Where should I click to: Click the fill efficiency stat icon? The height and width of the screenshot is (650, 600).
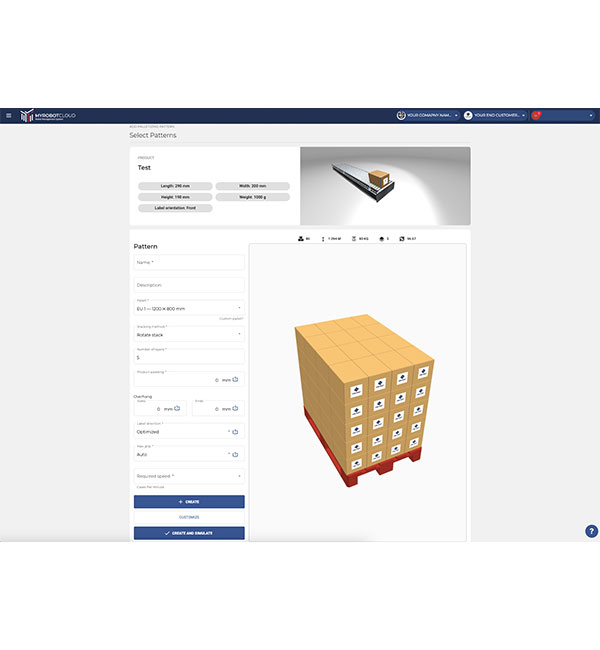click(x=402, y=239)
